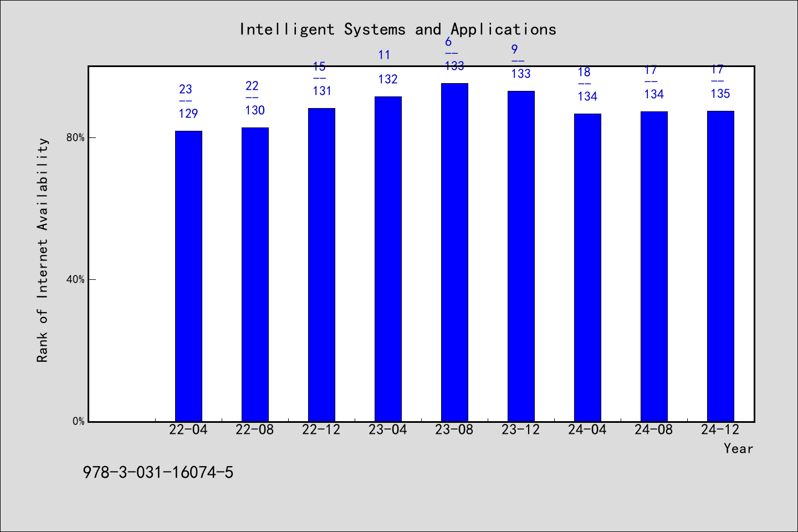The height and width of the screenshot is (532, 798).
Task: Click the tallest bar for 23-08
Action: (454, 252)
